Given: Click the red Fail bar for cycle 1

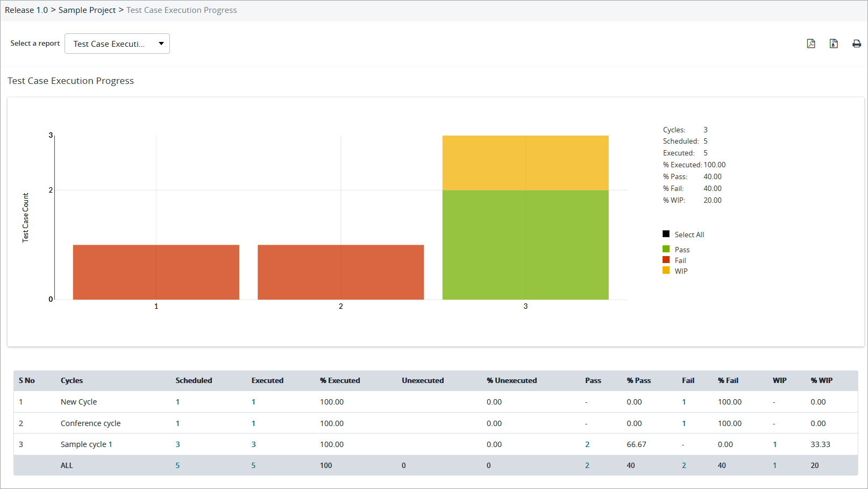Looking at the screenshot, I should (156, 272).
